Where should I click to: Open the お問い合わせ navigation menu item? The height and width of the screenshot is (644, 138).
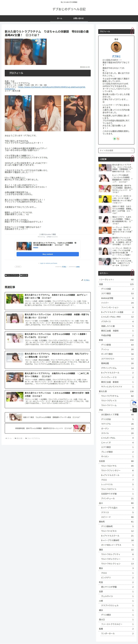tap(78, 18)
